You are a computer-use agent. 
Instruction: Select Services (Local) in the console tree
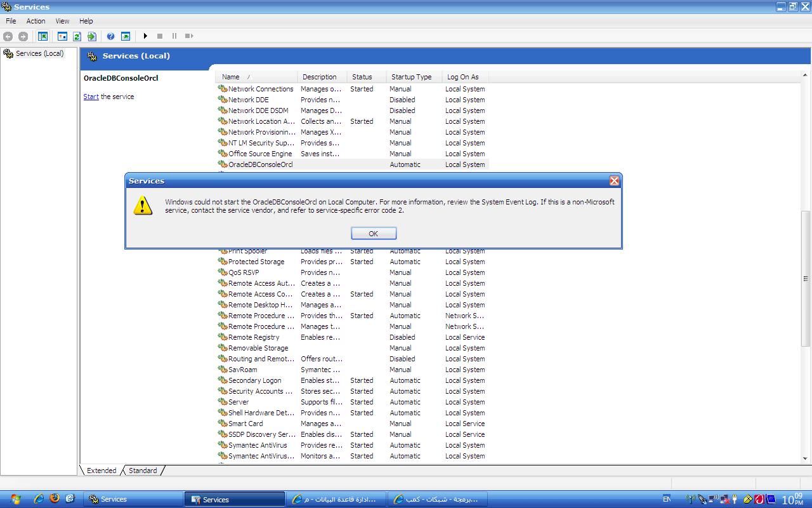(x=39, y=53)
